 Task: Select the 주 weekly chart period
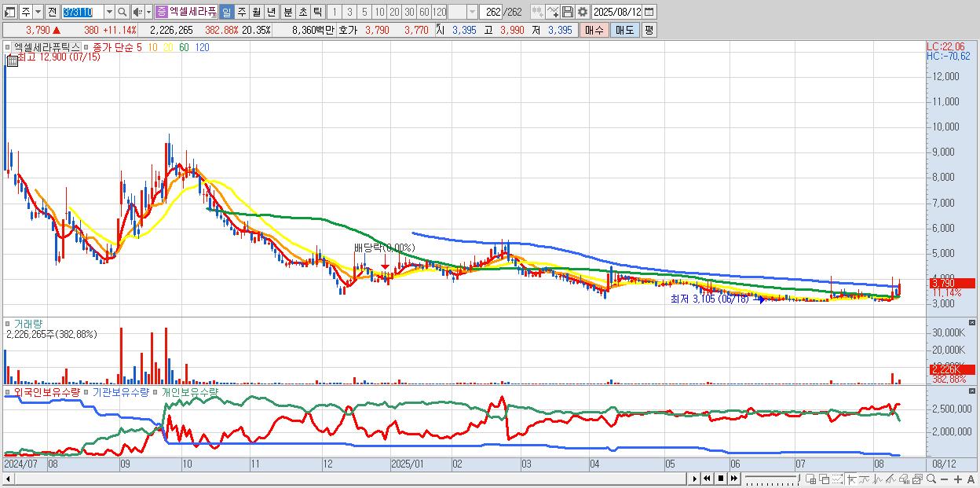point(242,12)
